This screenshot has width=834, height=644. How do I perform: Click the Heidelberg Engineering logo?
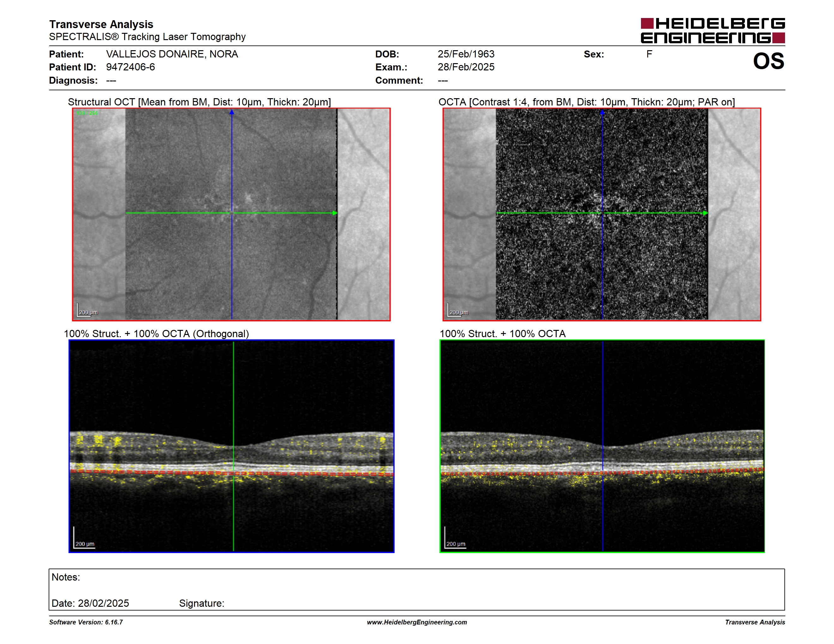pos(713,31)
